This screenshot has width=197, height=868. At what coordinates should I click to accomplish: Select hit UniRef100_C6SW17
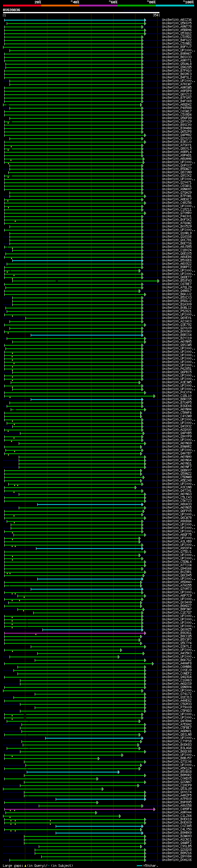click(x=177, y=111)
